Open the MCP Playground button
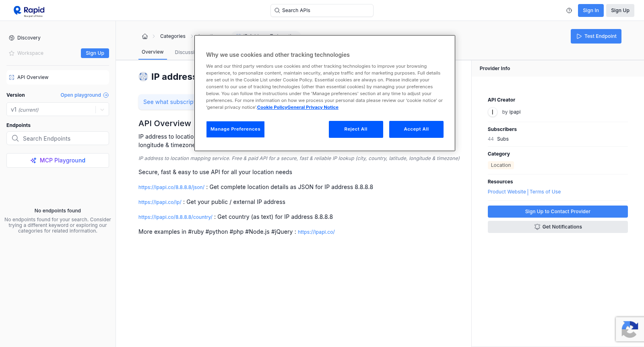This screenshot has width=644, height=347. (x=58, y=160)
